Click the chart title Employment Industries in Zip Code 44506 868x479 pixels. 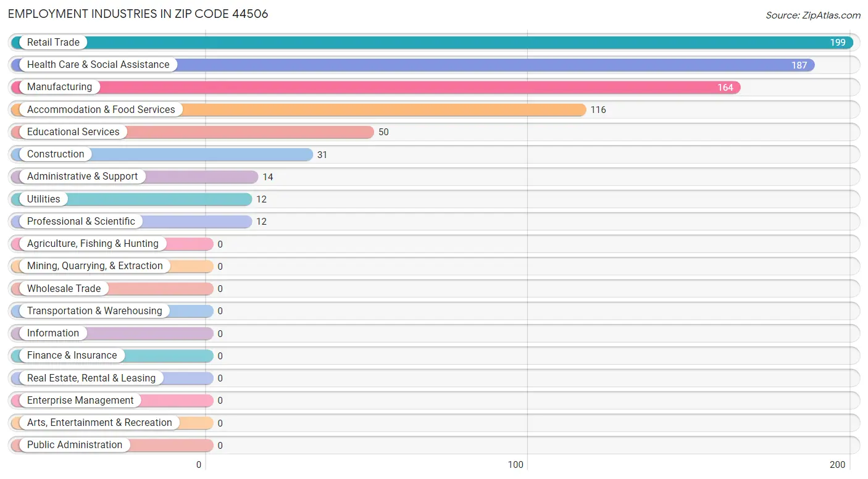pyautogui.click(x=138, y=14)
